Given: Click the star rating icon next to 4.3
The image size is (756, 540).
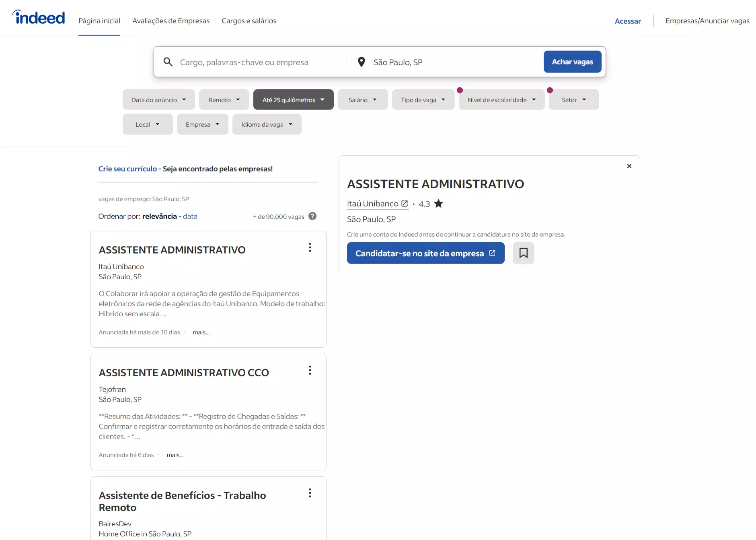Looking at the screenshot, I should point(439,204).
